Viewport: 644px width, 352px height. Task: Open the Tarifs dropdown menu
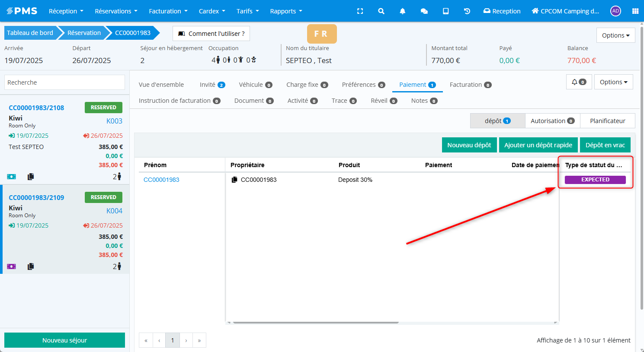point(247,11)
